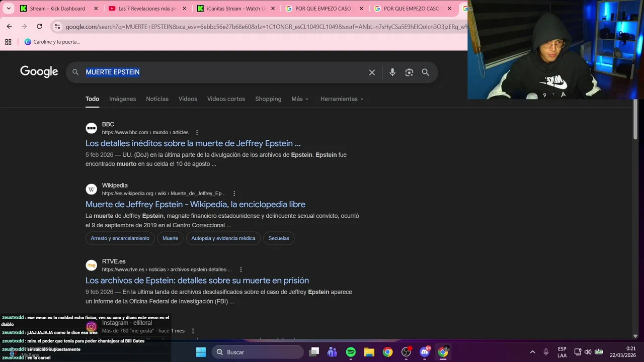The width and height of the screenshot is (644, 362).
Task: Close the iCanitas Stream tab
Action: [272, 9]
